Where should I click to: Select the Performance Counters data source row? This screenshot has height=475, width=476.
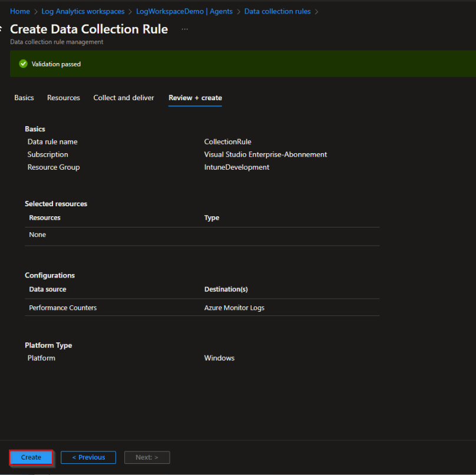point(62,307)
